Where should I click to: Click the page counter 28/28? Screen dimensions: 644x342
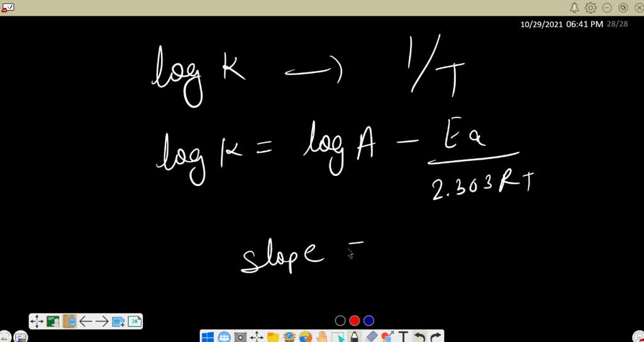pyautogui.click(x=618, y=25)
